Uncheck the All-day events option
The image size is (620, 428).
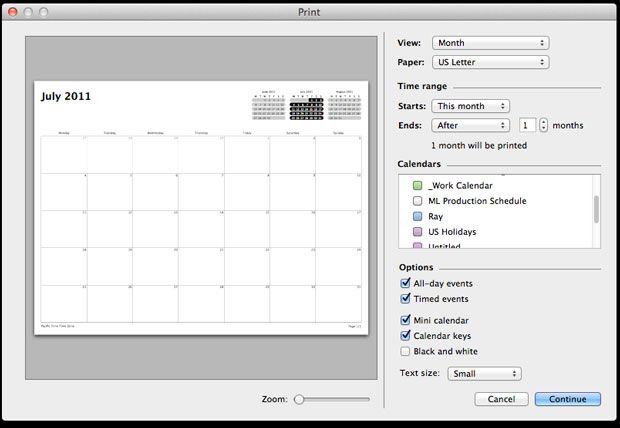click(405, 284)
